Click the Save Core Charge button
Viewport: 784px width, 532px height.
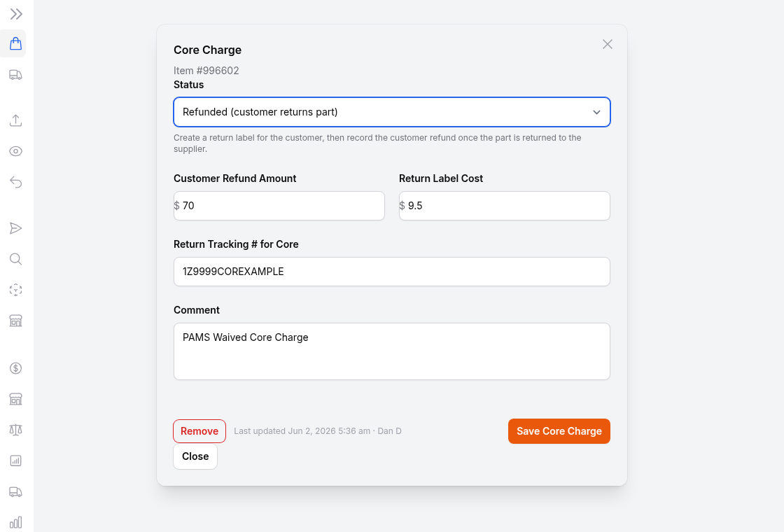pyautogui.click(x=559, y=431)
